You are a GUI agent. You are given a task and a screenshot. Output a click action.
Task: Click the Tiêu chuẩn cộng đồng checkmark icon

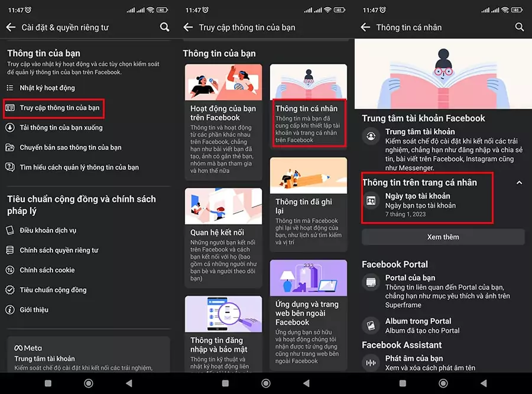pyautogui.click(x=10, y=290)
